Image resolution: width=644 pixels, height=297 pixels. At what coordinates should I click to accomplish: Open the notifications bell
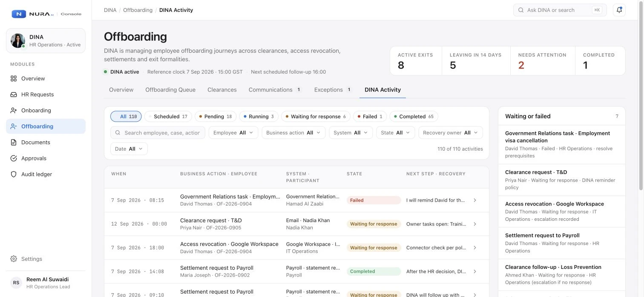[x=619, y=10]
